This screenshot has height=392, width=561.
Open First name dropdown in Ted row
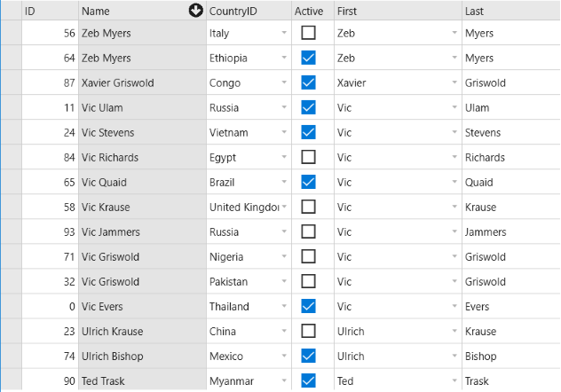click(454, 381)
